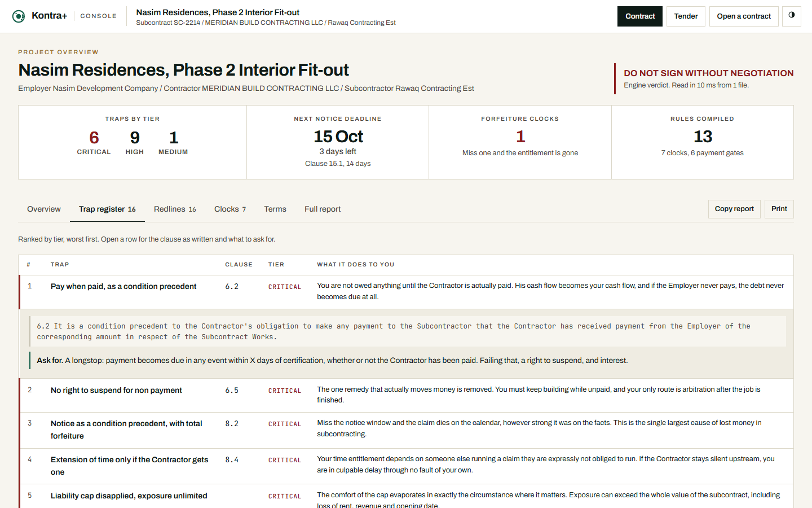Copy the report to clipboard
The height and width of the screenshot is (508, 812).
point(734,209)
